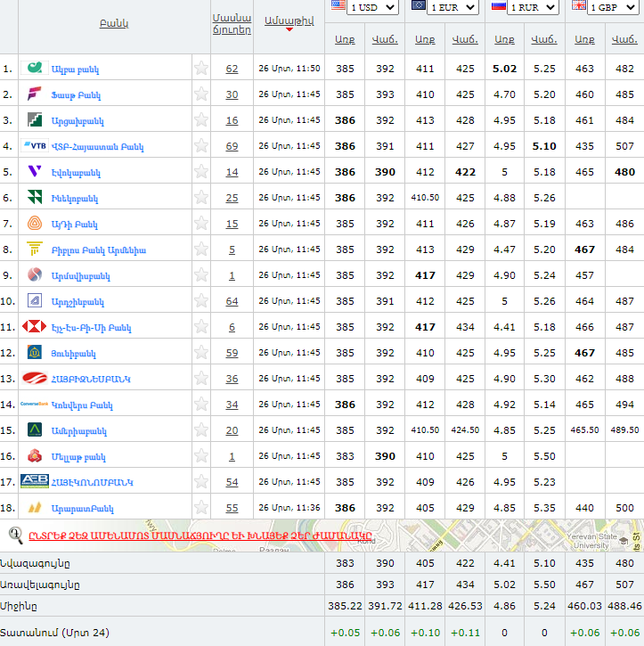Open the 1 EUR currency dropdown
This screenshot has height=646, width=644.
pos(453,7)
